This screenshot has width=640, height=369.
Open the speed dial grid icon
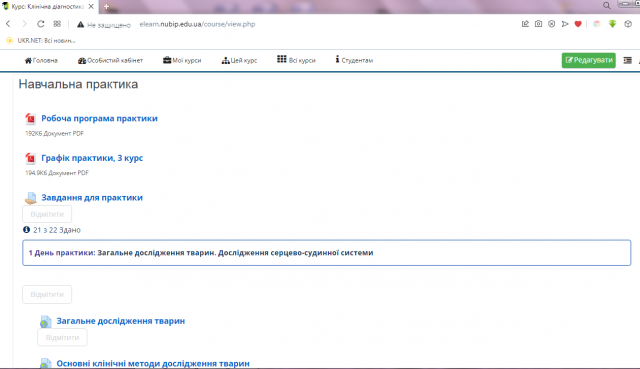pos(57,24)
